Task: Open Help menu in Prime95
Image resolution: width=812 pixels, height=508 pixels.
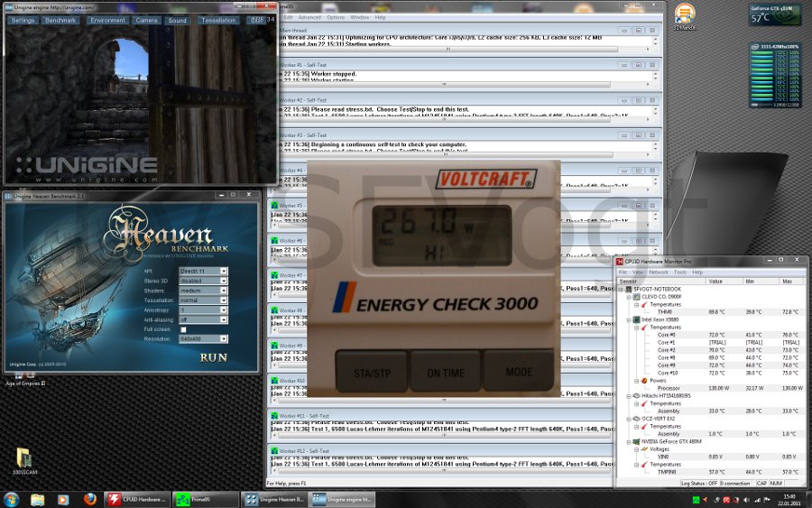Action: tap(380, 18)
